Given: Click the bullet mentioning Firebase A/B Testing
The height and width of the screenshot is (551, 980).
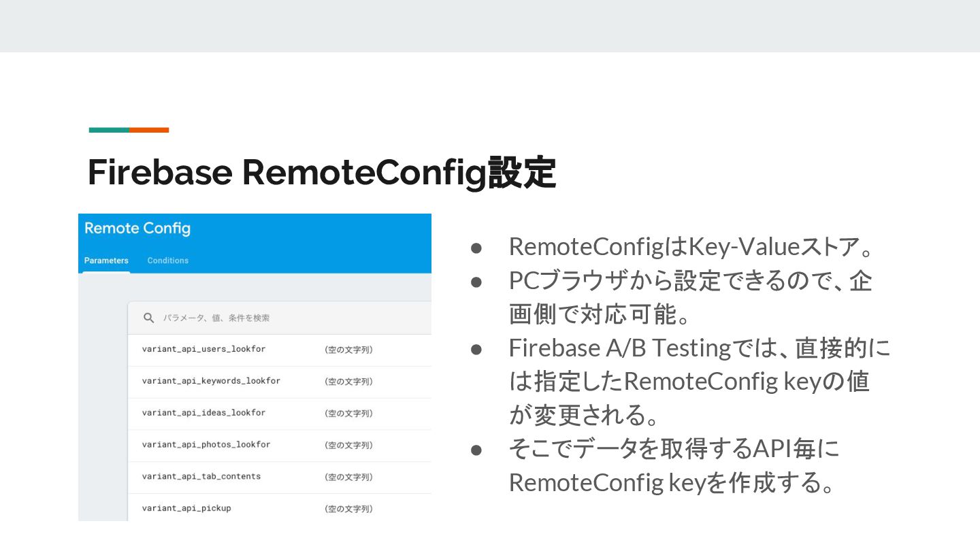Looking at the screenshot, I should (x=698, y=381).
